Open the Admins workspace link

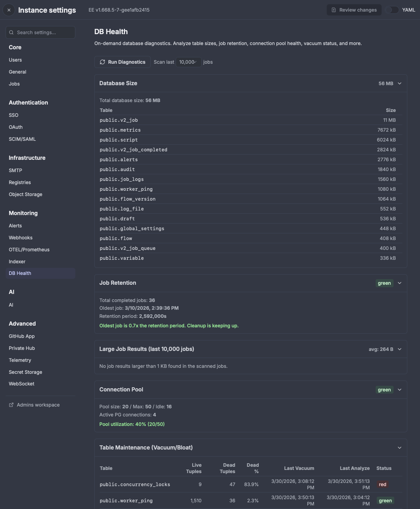(x=38, y=405)
